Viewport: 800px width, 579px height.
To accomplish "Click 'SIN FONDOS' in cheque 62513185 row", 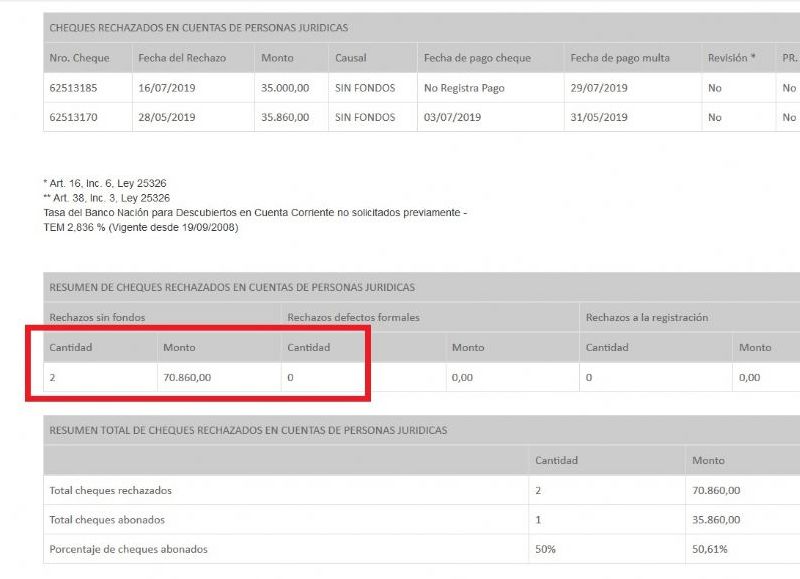I will tap(365, 88).
